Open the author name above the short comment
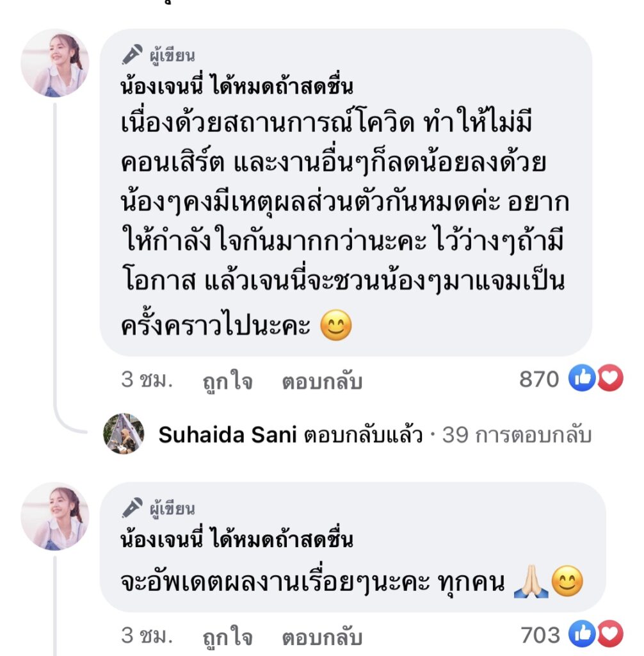The width and height of the screenshot is (644, 656). click(x=237, y=539)
